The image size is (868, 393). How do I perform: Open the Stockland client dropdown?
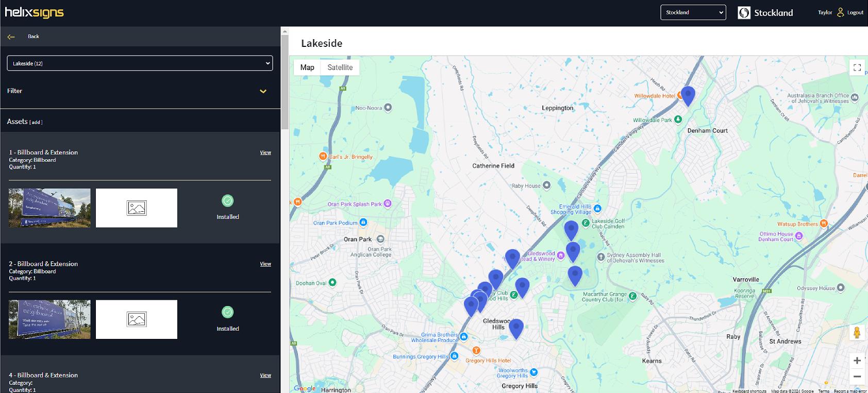693,12
